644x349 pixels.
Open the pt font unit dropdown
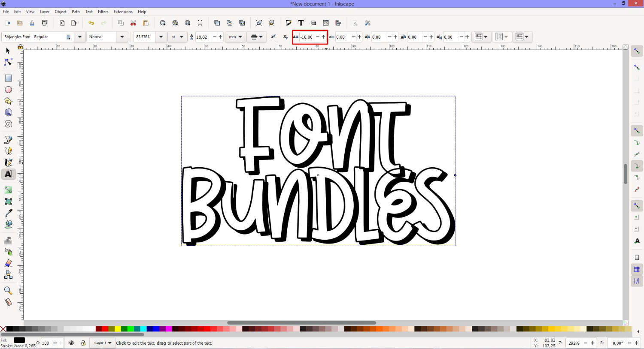[x=177, y=37]
